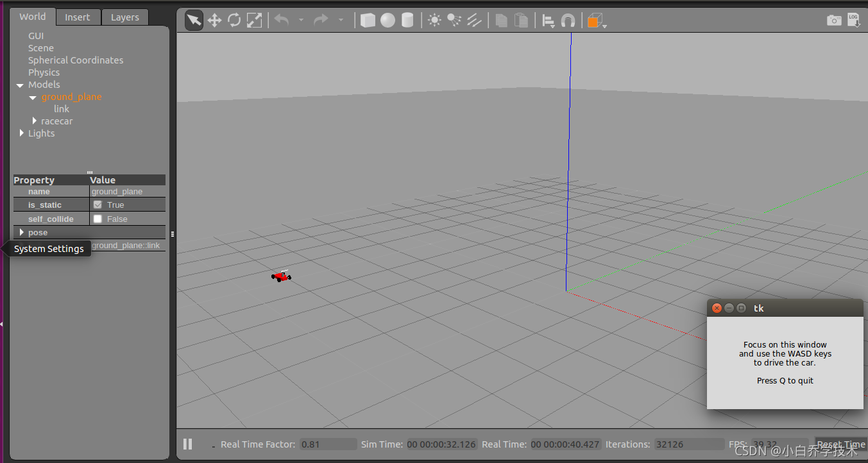The height and width of the screenshot is (463, 868).
Task: Activate the selection mode arrow tool
Action: [194, 21]
